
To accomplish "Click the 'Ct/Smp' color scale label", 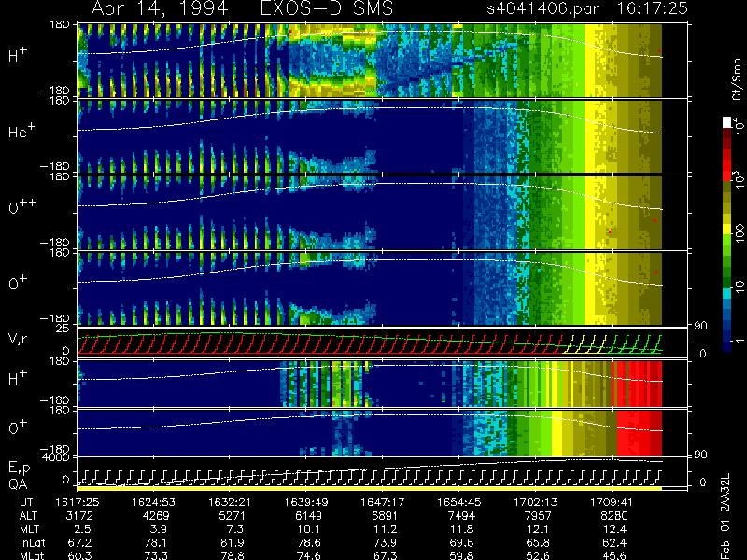I will (x=737, y=78).
